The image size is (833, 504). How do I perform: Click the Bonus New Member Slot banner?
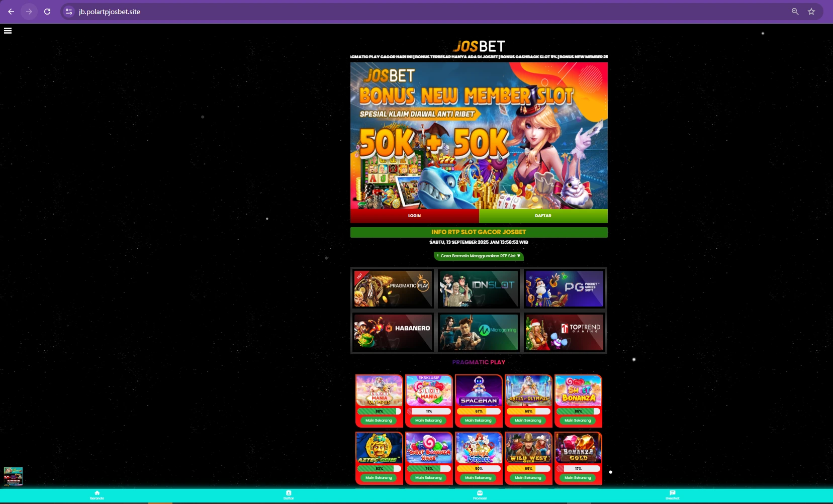(x=479, y=136)
